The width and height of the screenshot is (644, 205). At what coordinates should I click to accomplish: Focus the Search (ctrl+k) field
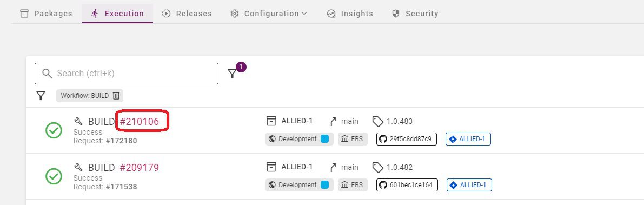[127, 74]
